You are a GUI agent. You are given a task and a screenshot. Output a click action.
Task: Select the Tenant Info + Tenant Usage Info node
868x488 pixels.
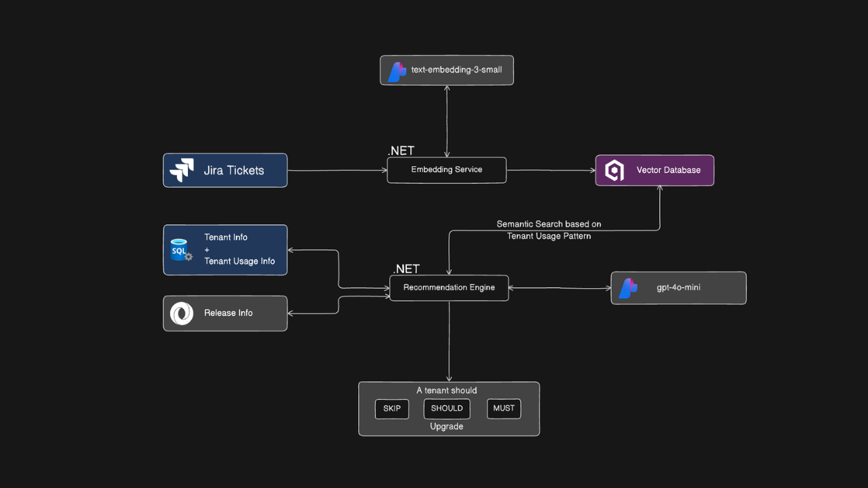pos(225,249)
